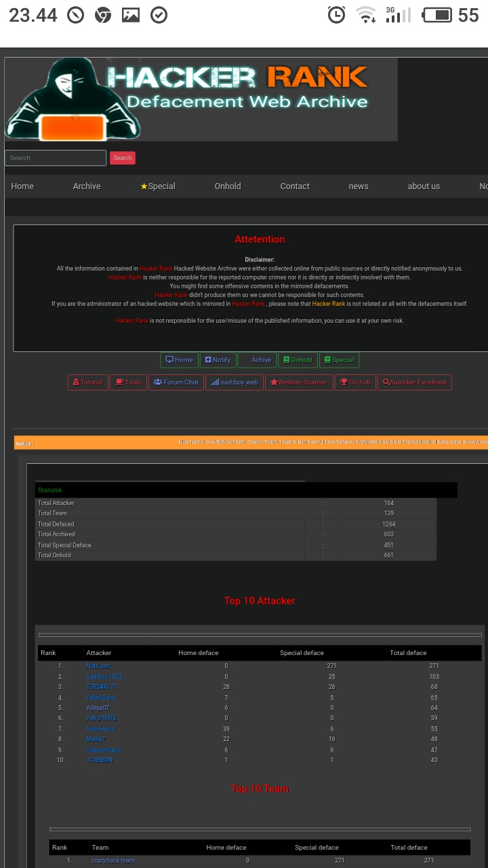This screenshot has height=868, width=488.
Task: Click the Total Defaced value 1264
Action: point(389,524)
